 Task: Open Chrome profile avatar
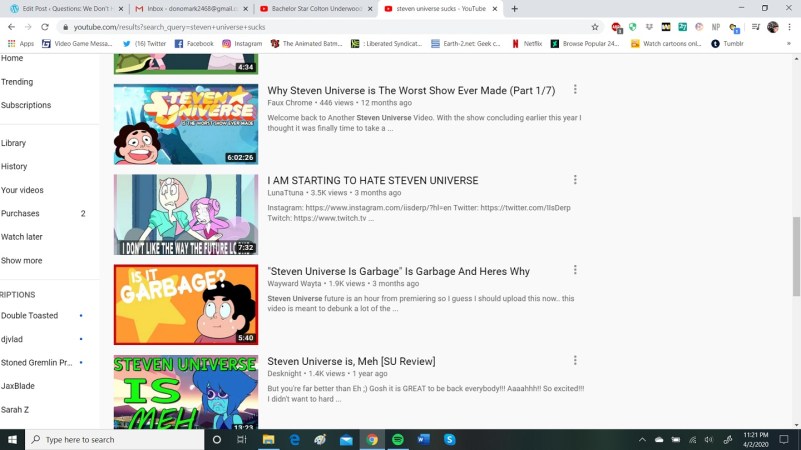click(x=773, y=27)
